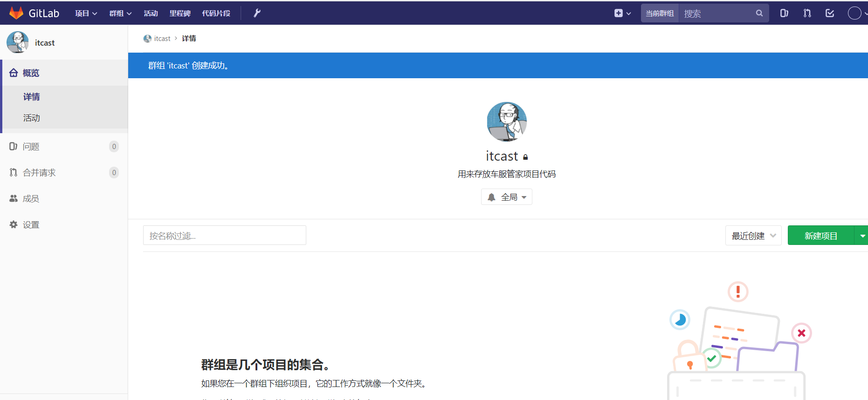The image size is (868, 400).
Task: Click the bell notification icon
Action: 491,197
